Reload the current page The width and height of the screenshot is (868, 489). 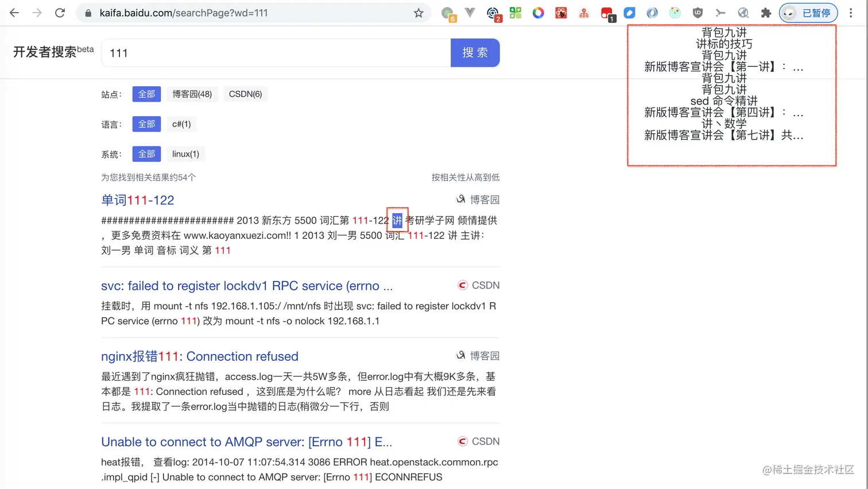[x=60, y=13]
